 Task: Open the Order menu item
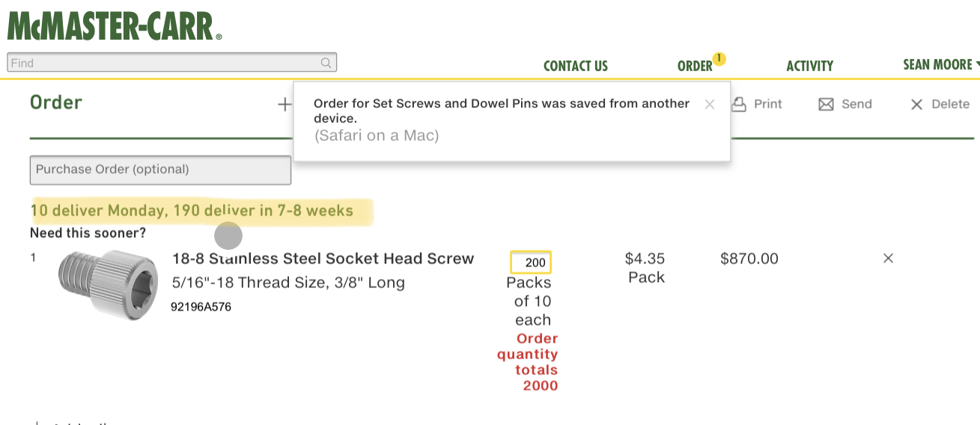pos(694,67)
